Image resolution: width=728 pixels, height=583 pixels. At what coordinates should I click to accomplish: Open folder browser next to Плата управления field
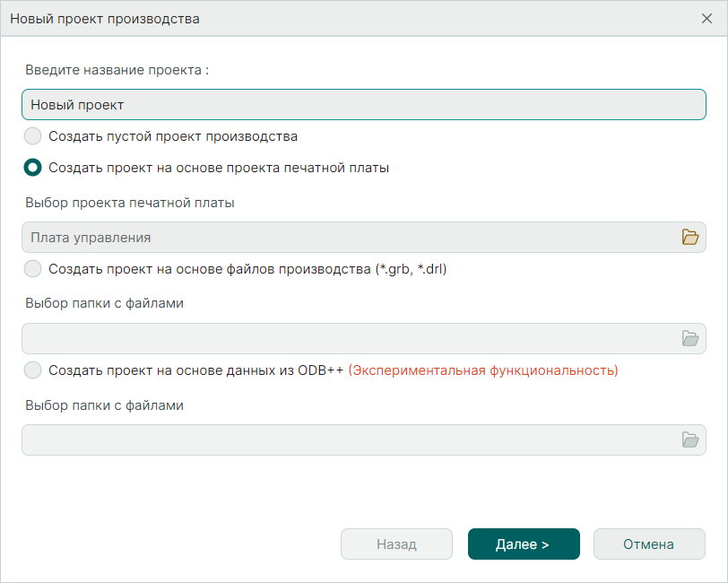click(690, 237)
